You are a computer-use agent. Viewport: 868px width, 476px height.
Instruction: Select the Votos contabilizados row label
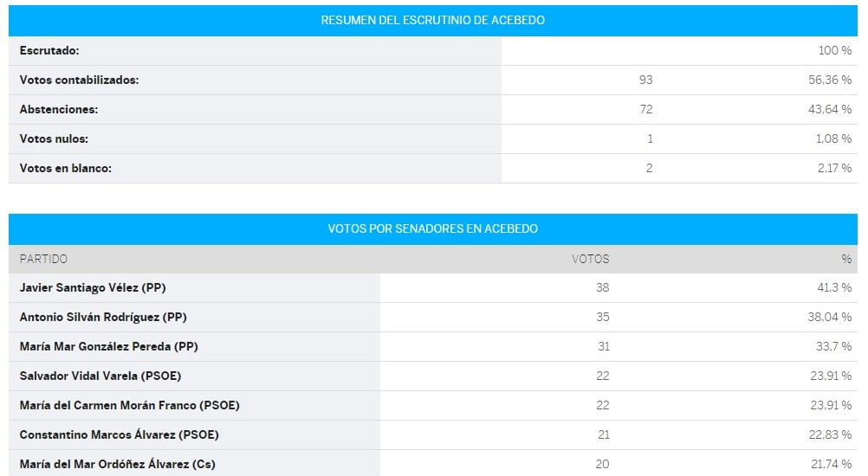(x=79, y=80)
